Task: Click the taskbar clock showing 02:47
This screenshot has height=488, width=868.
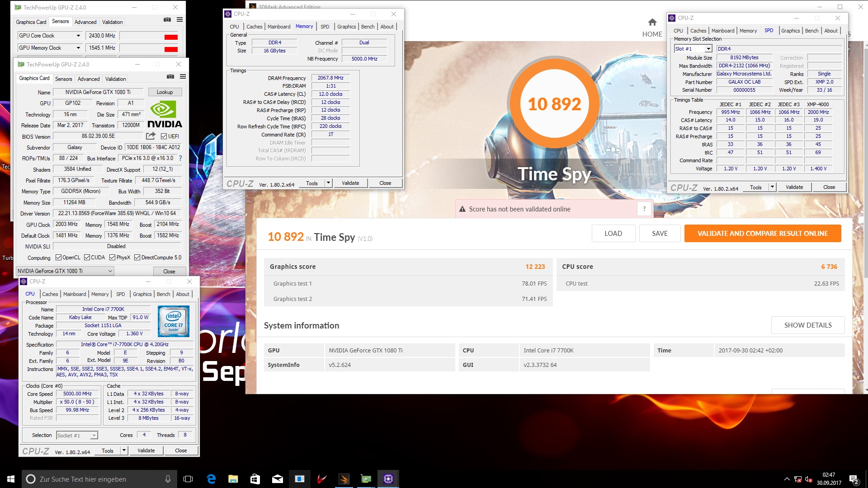Action: [829, 479]
